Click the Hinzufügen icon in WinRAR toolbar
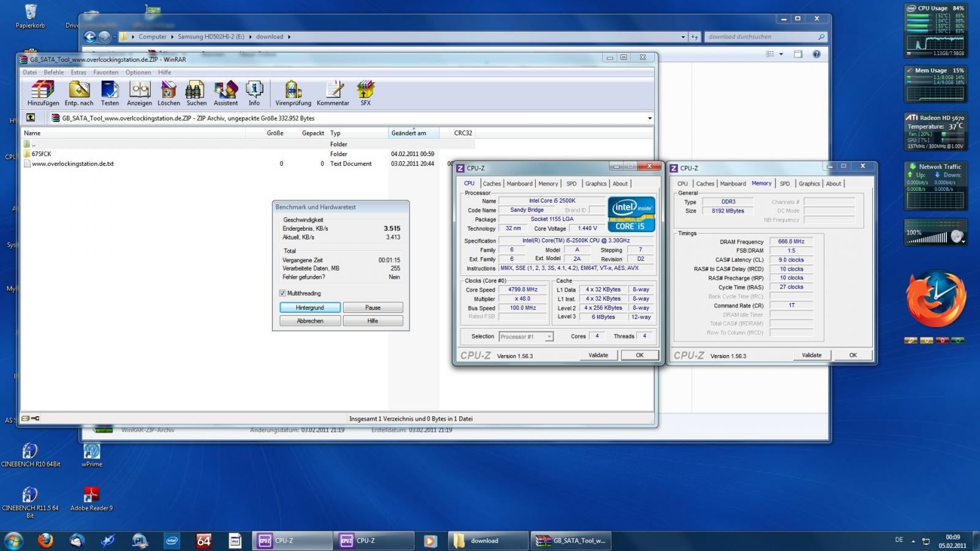The width and height of the screenshot is (980, 551). (x=43, y=91)
